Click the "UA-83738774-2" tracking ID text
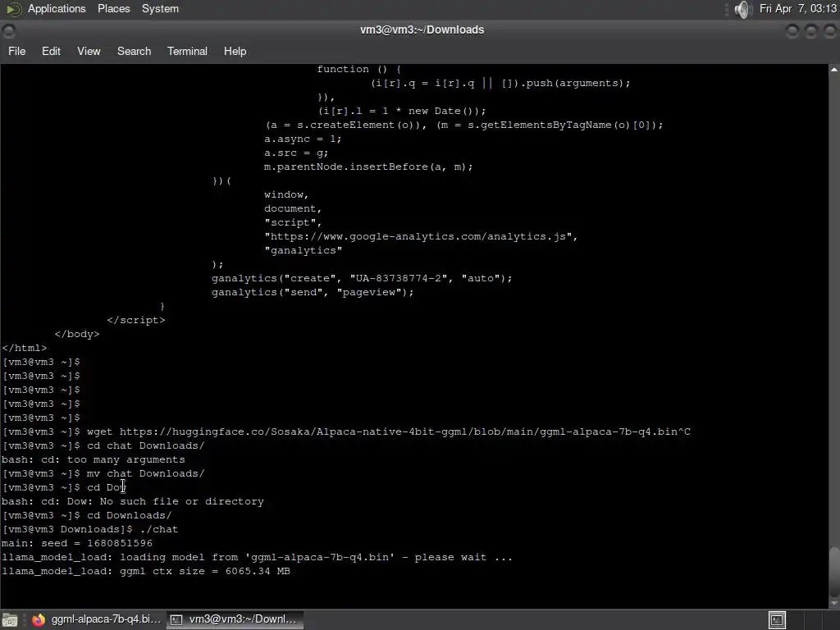Image resolution: width=840 pixels, height=630 pixels. click(x=398, y=279)
